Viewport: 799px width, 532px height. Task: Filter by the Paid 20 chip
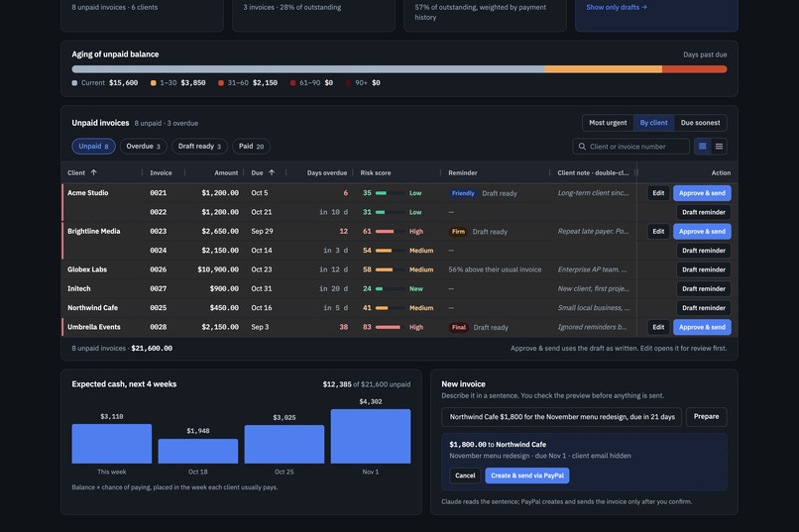(x=251, y=146)
